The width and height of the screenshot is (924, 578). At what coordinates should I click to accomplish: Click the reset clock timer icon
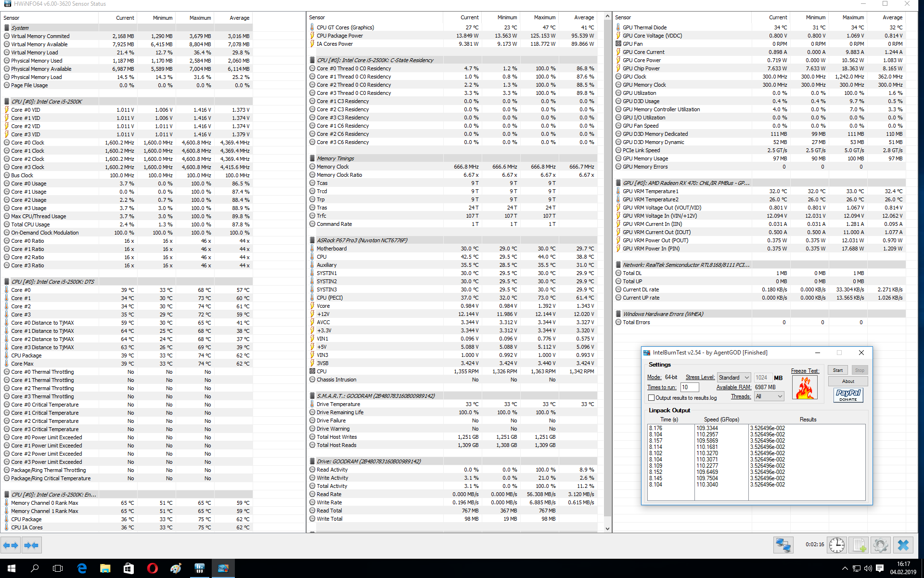tap(837, 545)
